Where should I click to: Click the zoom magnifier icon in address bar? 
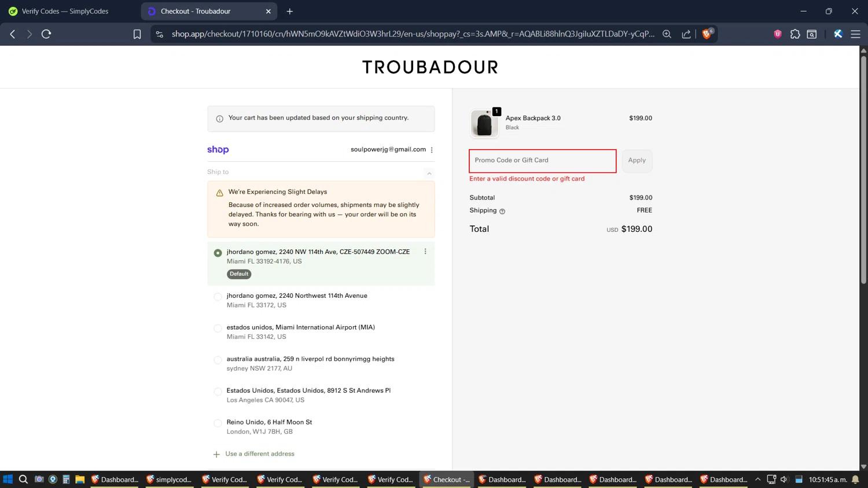tap(667, 34)
